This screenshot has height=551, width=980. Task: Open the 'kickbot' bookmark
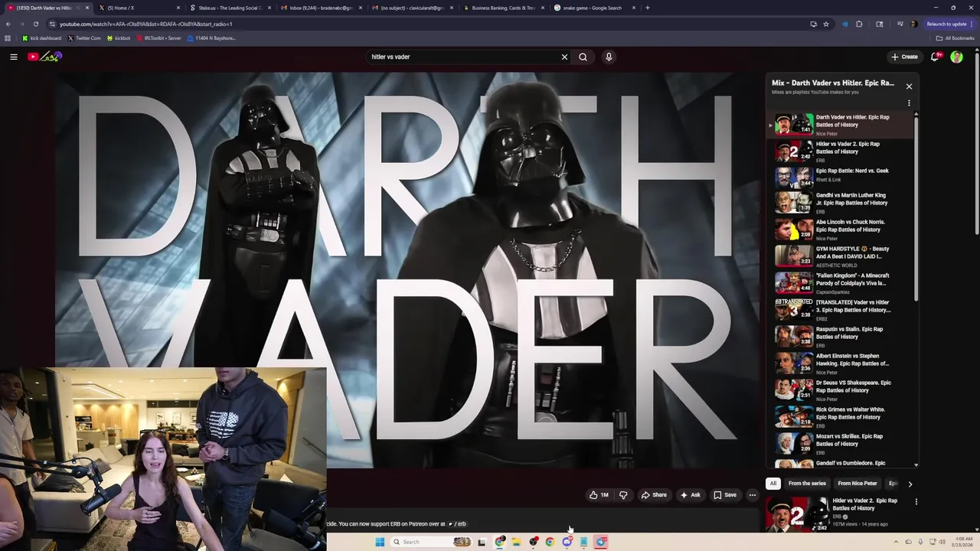pyautogui.click(x=119, y=38)
